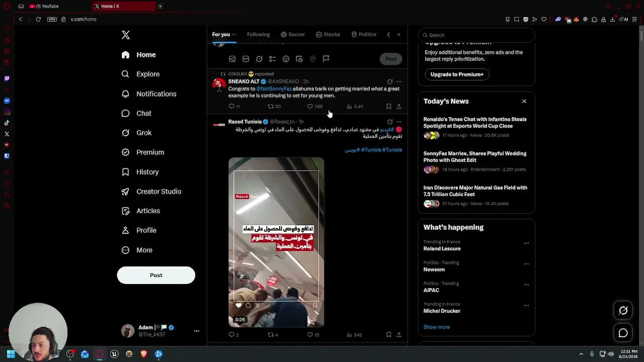Open Grok from the left navigation
The width and height of the screenshot is (644, 362).
point(136,133)
